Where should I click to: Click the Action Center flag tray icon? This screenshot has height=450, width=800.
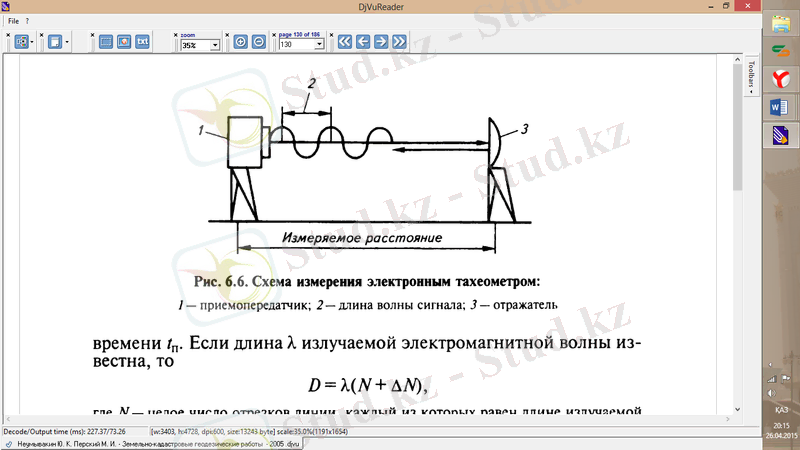[x=786, y=379]
